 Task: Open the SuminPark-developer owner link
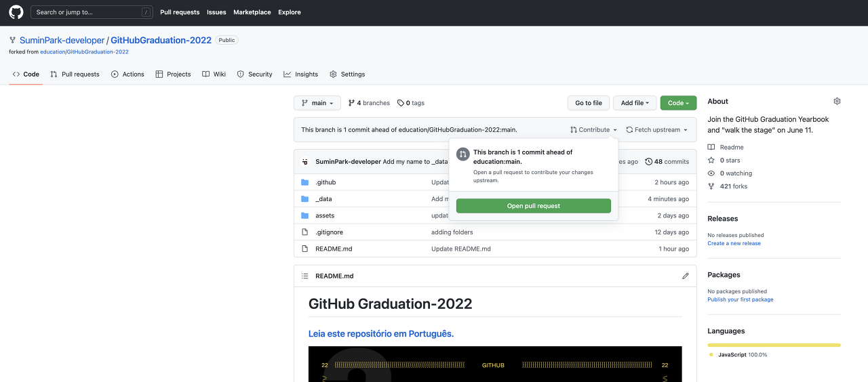point(62,40)
